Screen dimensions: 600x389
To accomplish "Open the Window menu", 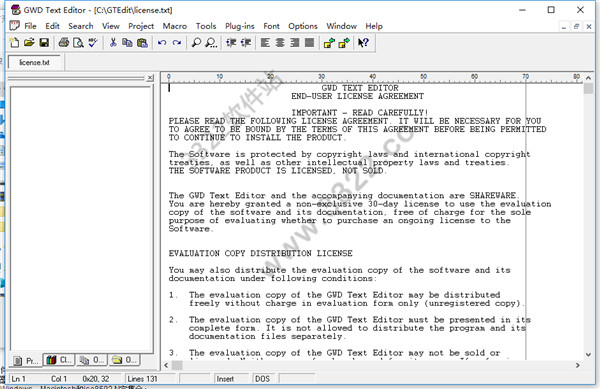I will click(x=341, y=26).
